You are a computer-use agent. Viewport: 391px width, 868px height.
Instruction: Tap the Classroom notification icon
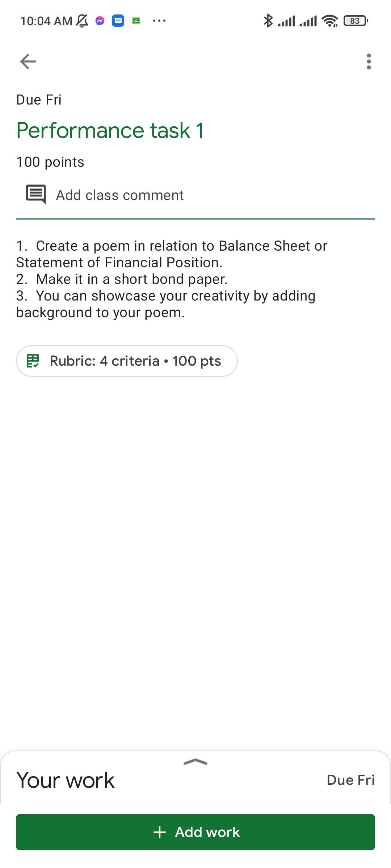point(136,21)
